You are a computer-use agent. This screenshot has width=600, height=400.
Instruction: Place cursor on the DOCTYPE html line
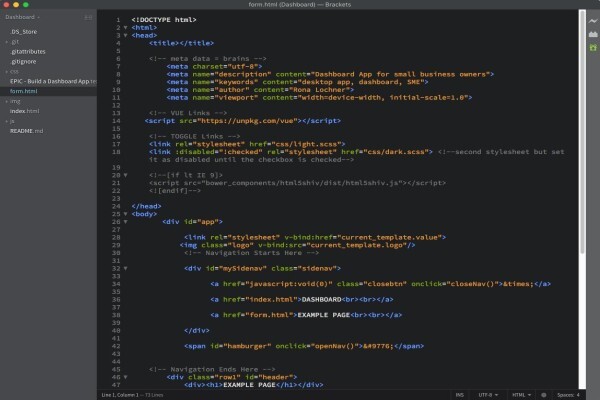tap(164, 20)
